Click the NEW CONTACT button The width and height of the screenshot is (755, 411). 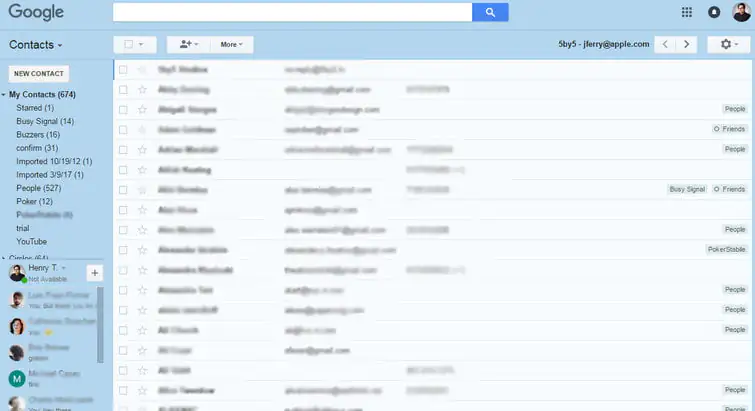pos(39,74)
